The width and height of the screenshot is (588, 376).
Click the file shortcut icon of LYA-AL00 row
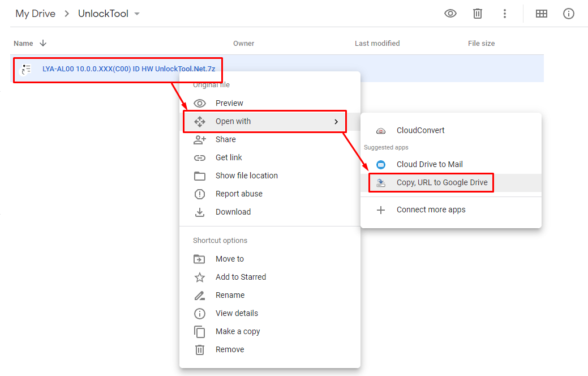point(26,69)
